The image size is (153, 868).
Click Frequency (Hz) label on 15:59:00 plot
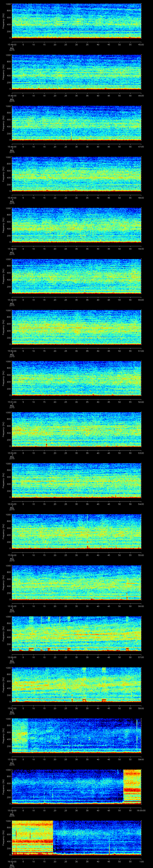pos(3,787)
